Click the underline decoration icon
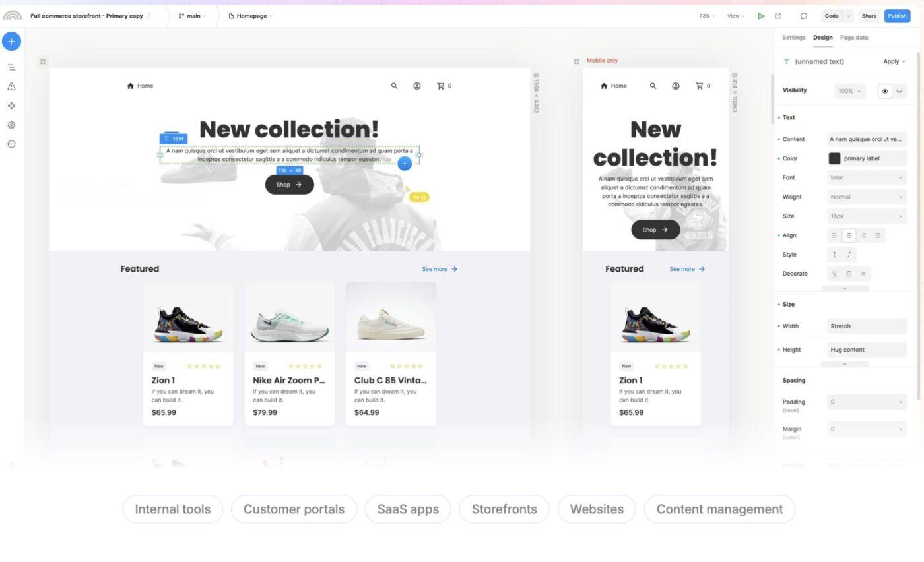This screenshot has height=562, width=924. click(x=834, y=274)
